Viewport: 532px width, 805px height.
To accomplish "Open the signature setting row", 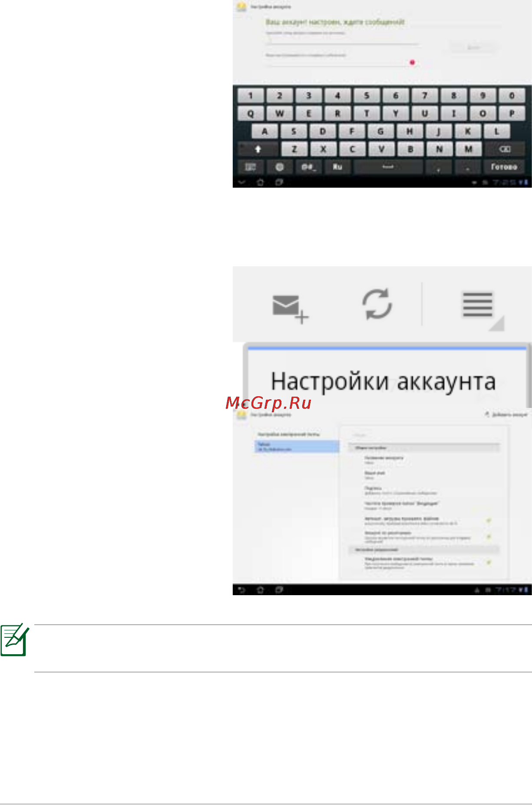I will 424,490.
